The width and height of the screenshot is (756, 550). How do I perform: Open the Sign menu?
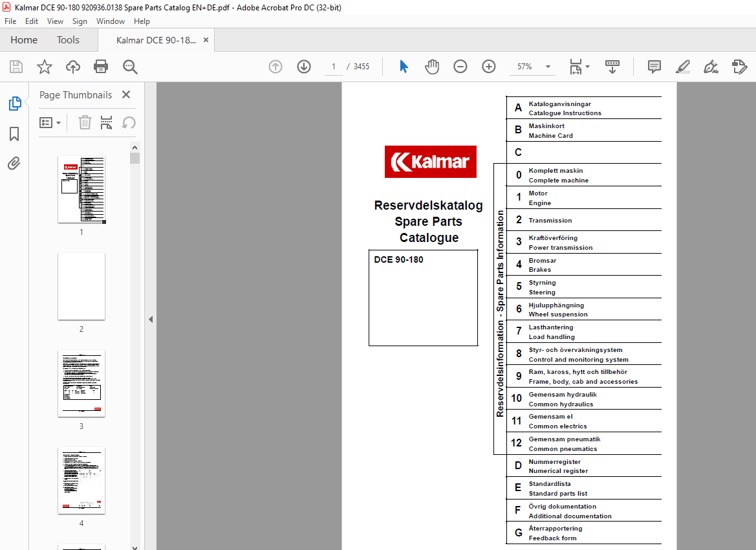(x=80, y=21)
